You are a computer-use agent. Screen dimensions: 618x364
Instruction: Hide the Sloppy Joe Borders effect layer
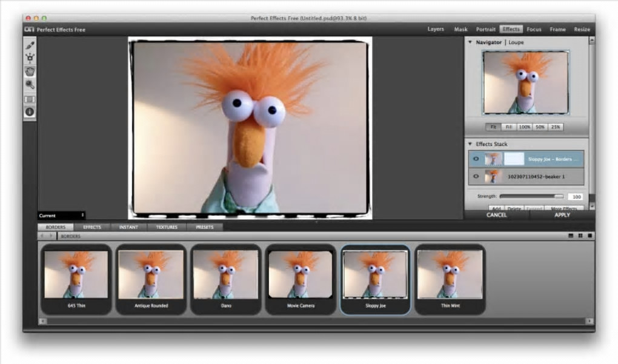(x=476, y=159)
